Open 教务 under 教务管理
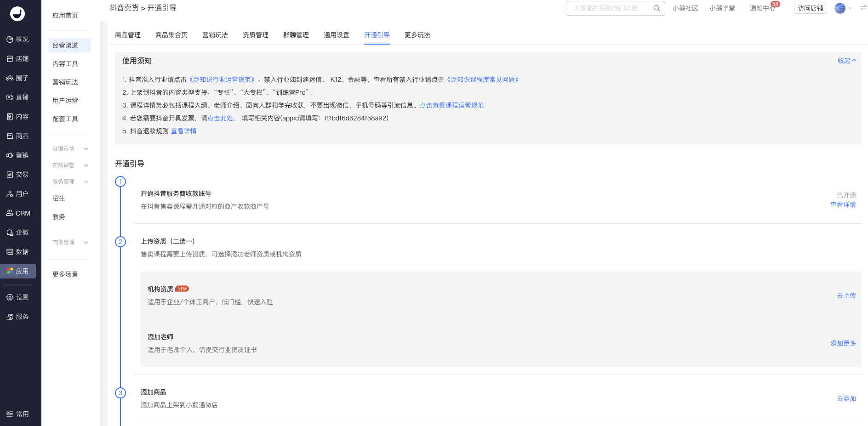Image resolution: width=868 pixels, height=426 pixels. (x=59, y=217)
